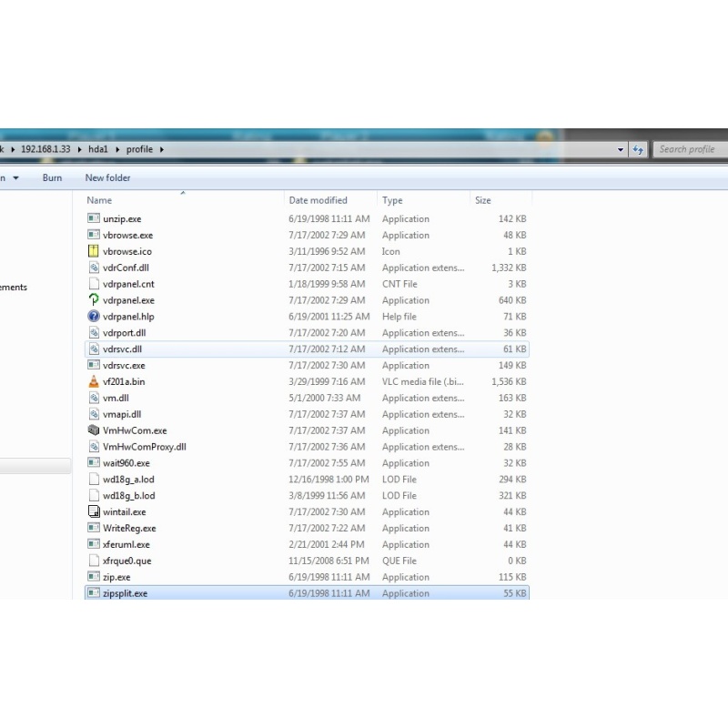Click the refresh icon beside the address bar
The image size is (728, 728).
click(x=638, y=149)
